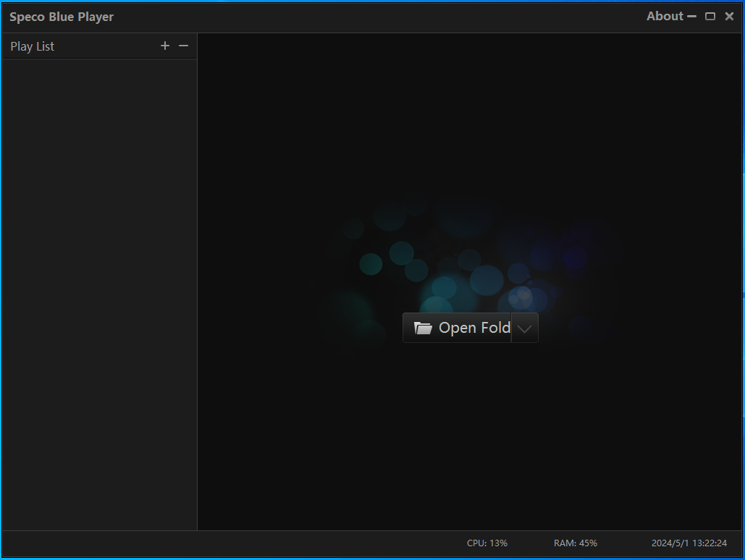This screenshot has height=560, width=745.
Task: Click the folder icon on the Open Folder button
Action: (x=424, y=327)
